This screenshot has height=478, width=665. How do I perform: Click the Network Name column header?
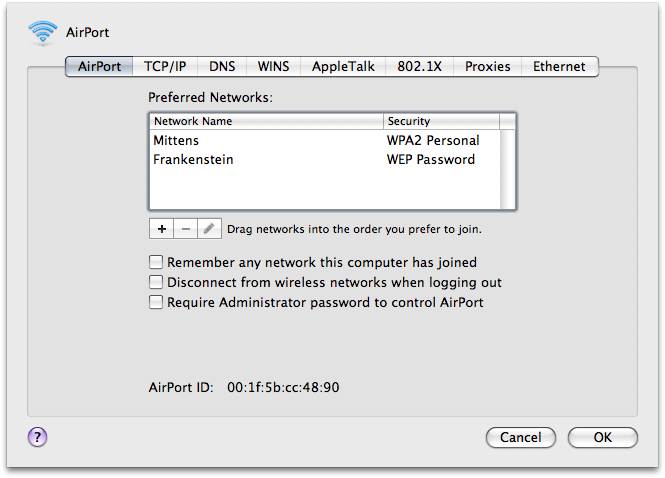click(x=267, y=121)
